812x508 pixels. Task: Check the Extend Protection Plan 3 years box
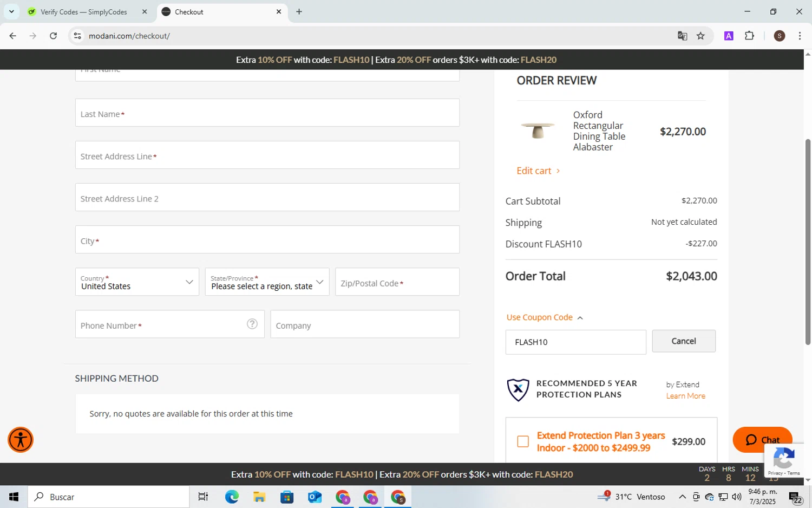pos(523,441)
